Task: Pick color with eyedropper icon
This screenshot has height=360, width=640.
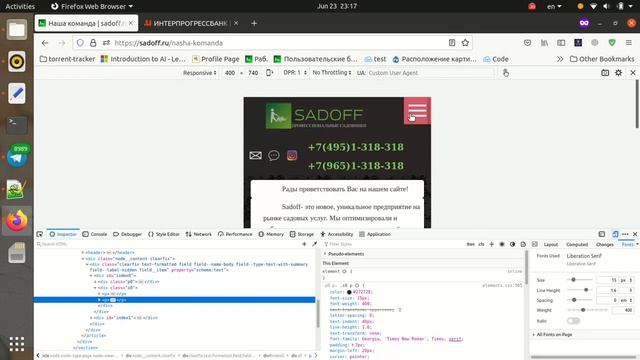Action: pyautogui.click(x=314, y=244)
